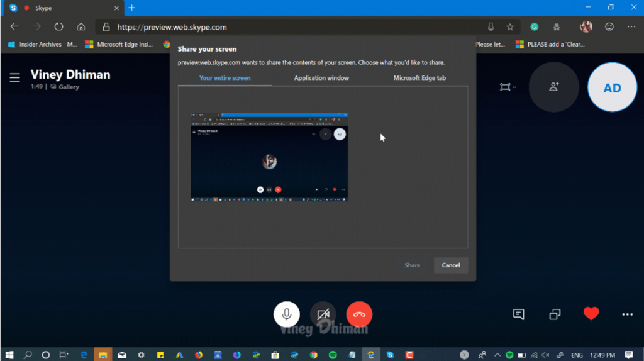
Task: Refresh the current page
Action: [58, 26]
